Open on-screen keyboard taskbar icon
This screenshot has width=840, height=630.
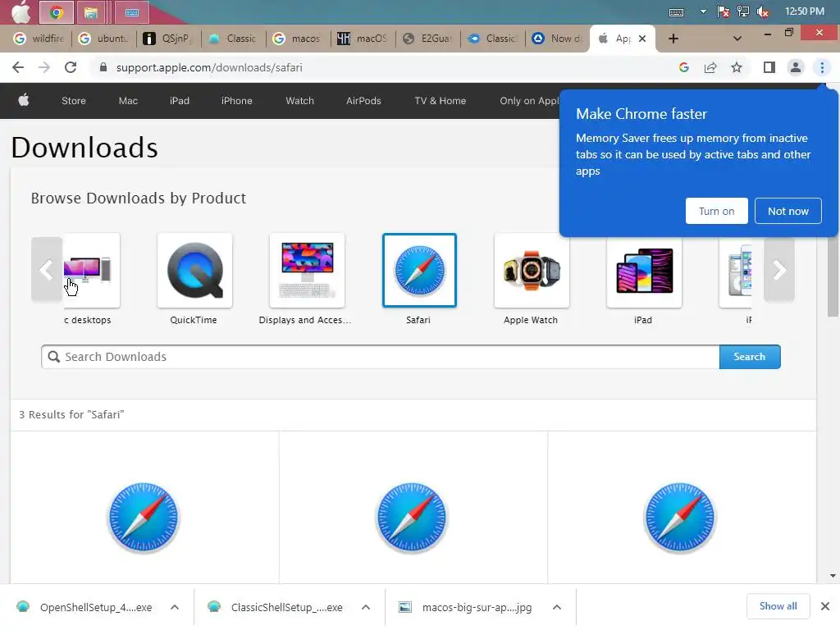[x=132, y=12]
